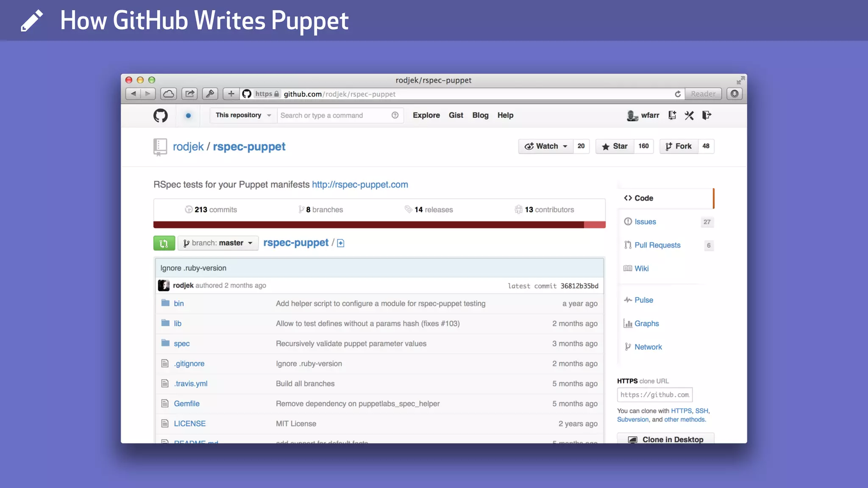Open http://rspec-puppet.com link

coord(360,185)
